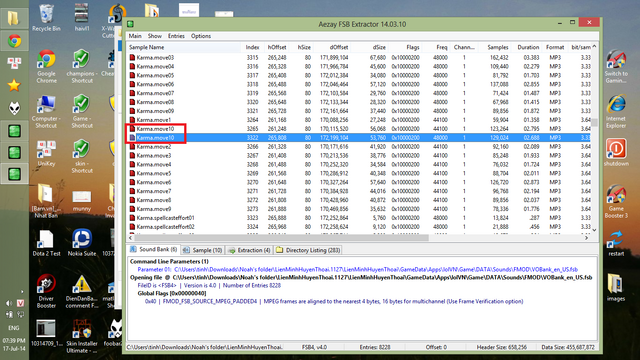
Task: Select the Karma.move04 sample file icon
Action: tap(132, 67)
